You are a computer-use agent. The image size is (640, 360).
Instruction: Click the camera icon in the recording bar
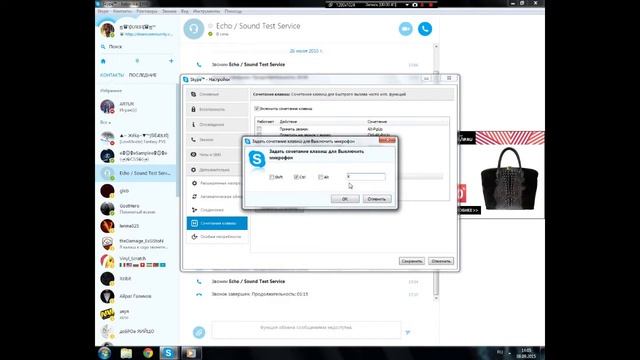pos(415,4)
